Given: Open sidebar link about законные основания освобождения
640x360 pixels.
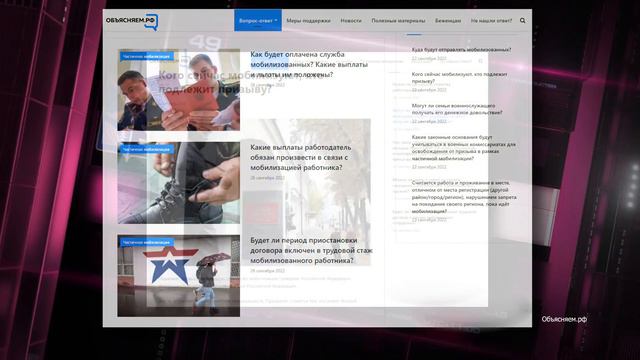Looking at the screenshot, I should 463,148.
